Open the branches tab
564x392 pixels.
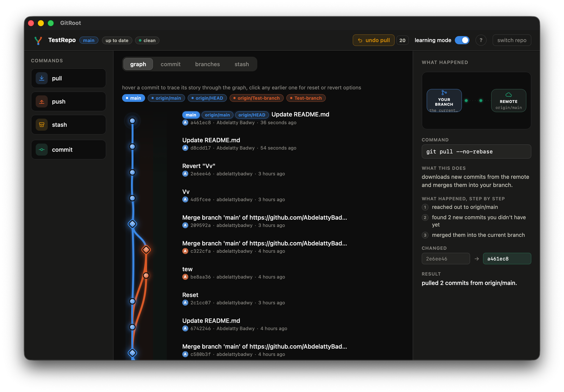208,64
